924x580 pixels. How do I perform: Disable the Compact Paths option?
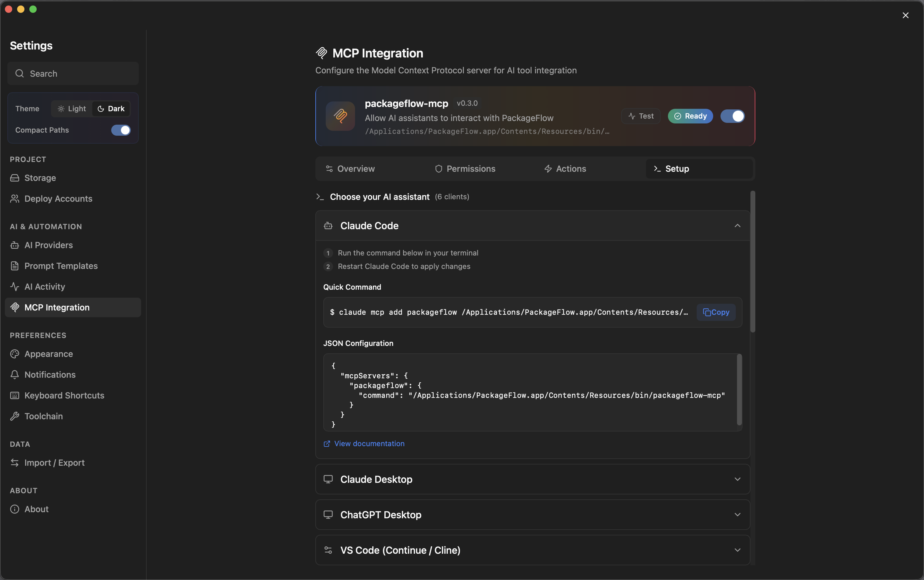[121, 130]
